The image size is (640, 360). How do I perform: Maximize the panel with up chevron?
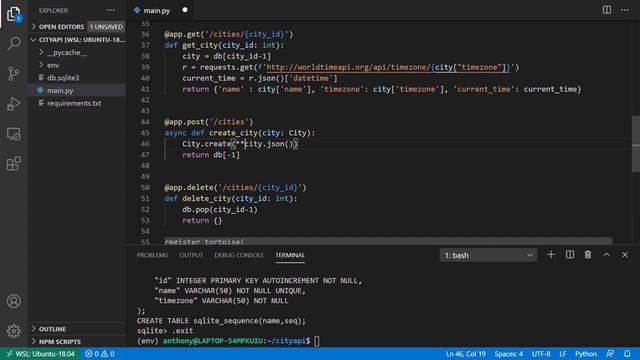coord(606,255)
